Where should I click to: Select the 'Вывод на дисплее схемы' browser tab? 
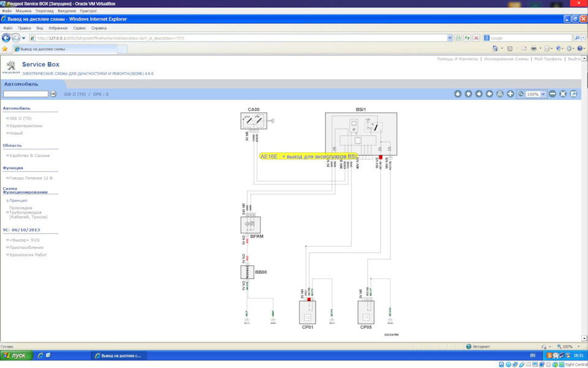click(x=64, y=49)
